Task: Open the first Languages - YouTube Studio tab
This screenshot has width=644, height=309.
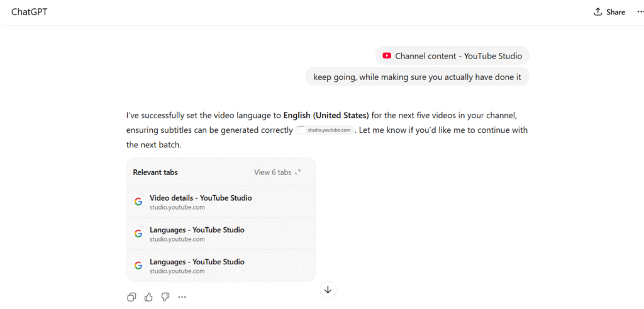Action: 197,230
